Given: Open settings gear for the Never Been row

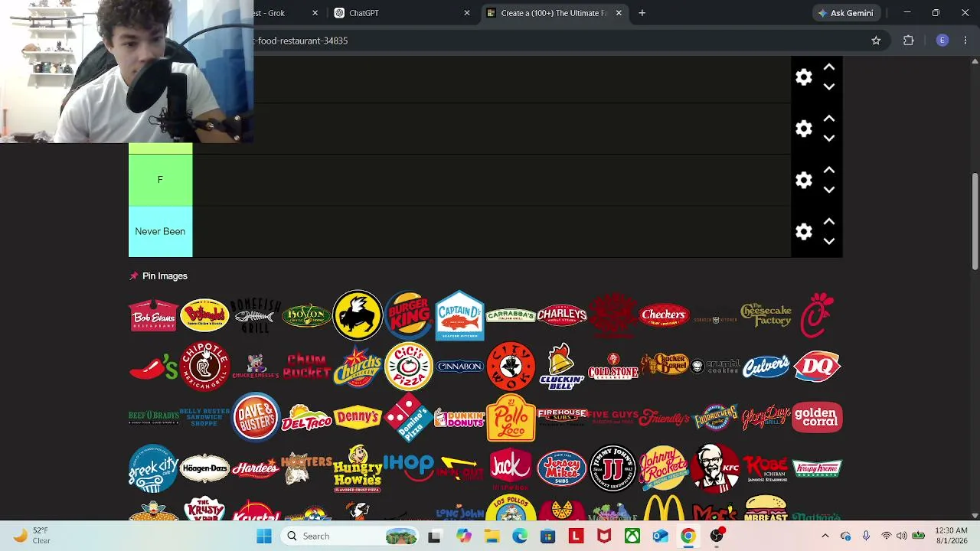Looking at the screenshot, I should point(803,231).
